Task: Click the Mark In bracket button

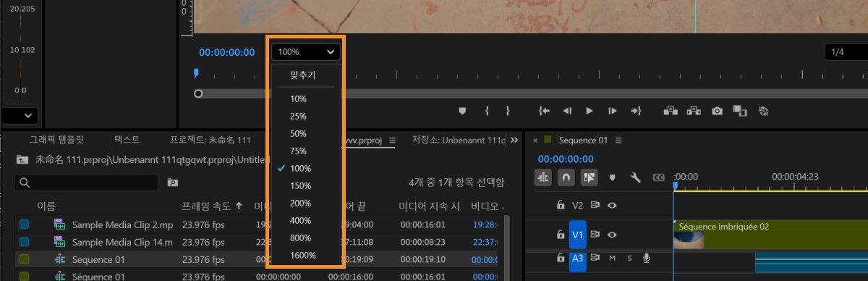Action: point(488,111)
